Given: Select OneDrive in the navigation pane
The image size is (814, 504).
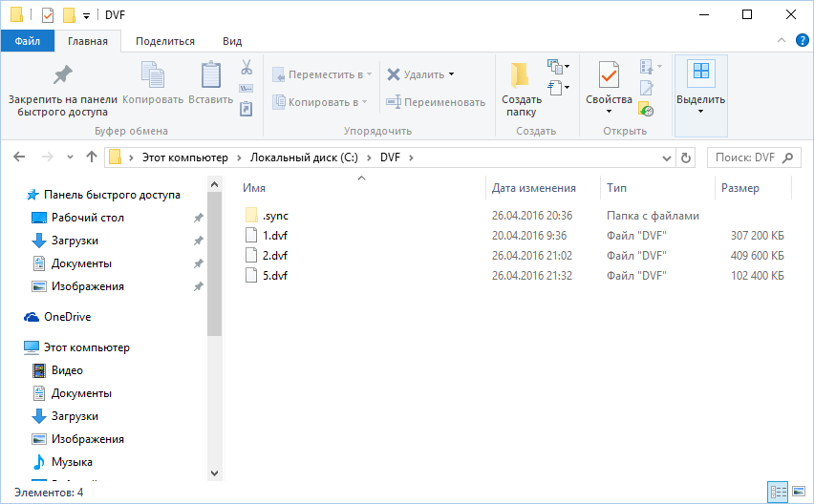Looking at the screenshot, I should pyautogui.click(x=67, y=317).
